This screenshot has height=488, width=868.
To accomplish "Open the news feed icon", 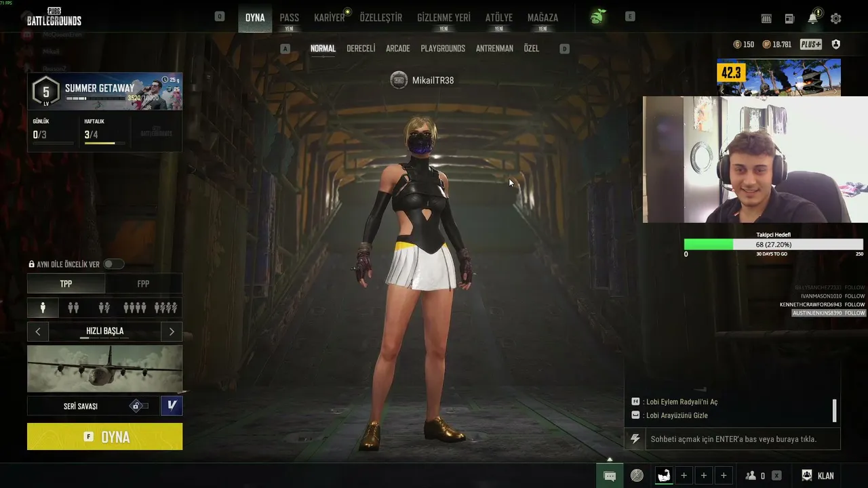I will tap(789, 19).
